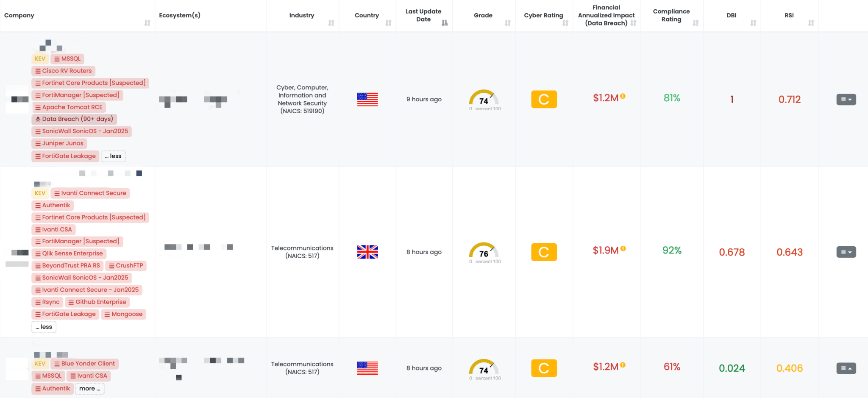Sort by Cyber Rating column
The height and width of the screenshot is (398, 868).
click(x=565, y=23)
